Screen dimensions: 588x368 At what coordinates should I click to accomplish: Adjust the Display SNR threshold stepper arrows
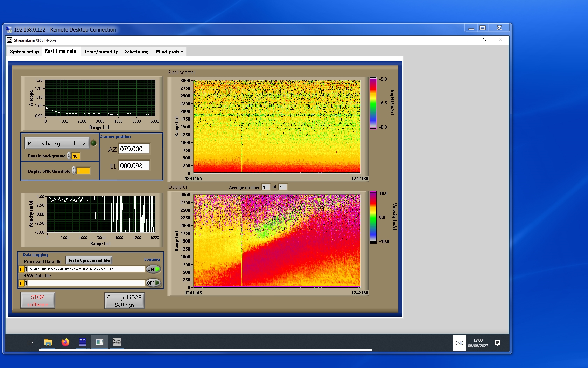tap(74, 171)
